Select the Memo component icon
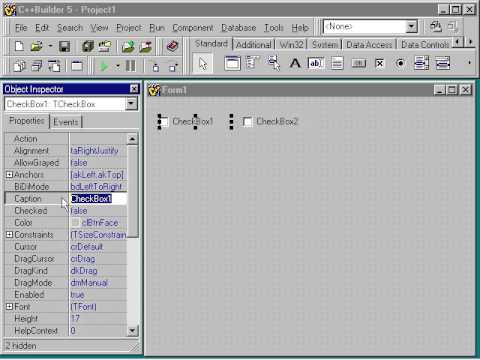 pos(337,63)
